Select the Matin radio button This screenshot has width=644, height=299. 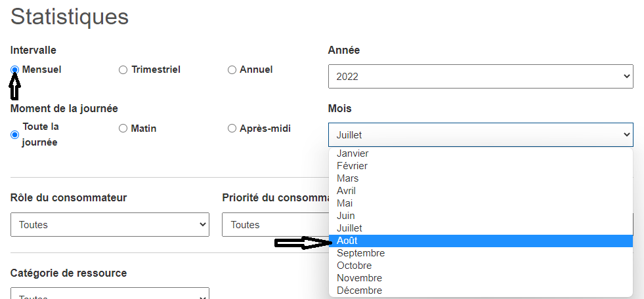123,129
